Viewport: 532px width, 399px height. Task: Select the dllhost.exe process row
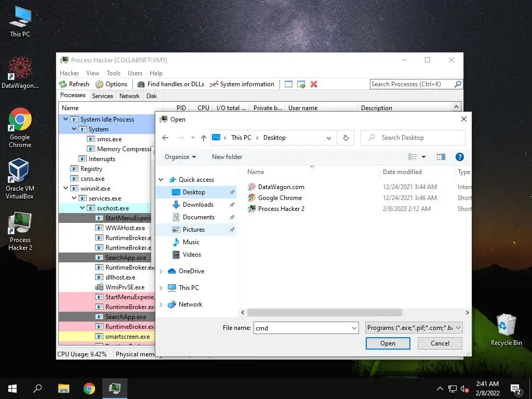pos(107,277)
